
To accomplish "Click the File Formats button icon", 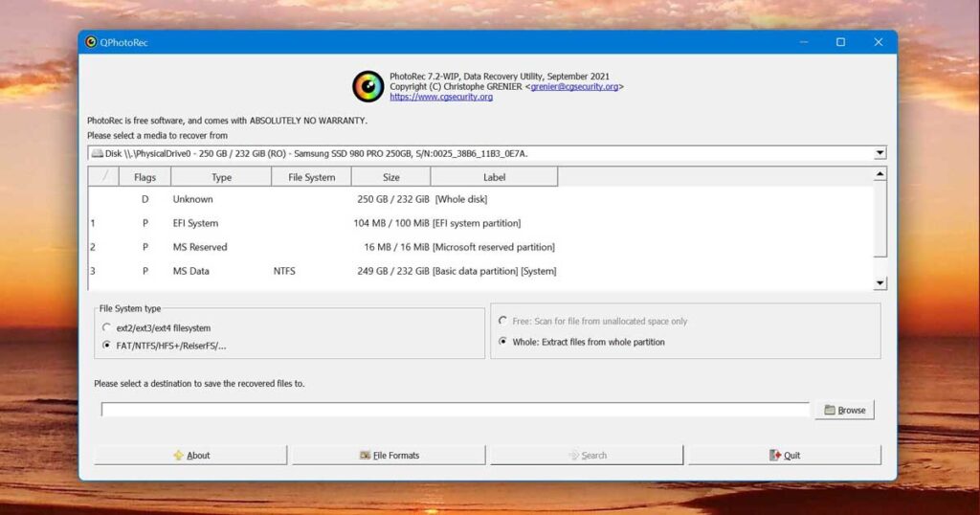I will coord(365,456).
